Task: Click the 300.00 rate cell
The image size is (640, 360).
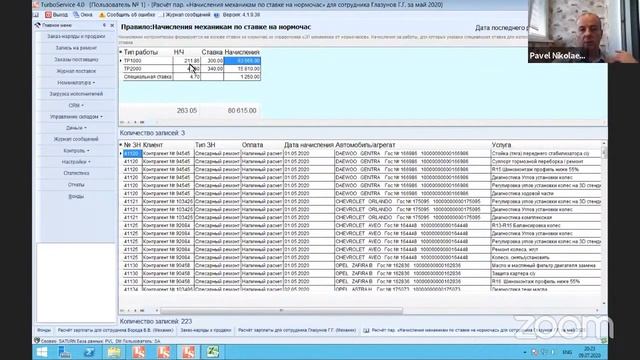Action: tap(212, 60)
